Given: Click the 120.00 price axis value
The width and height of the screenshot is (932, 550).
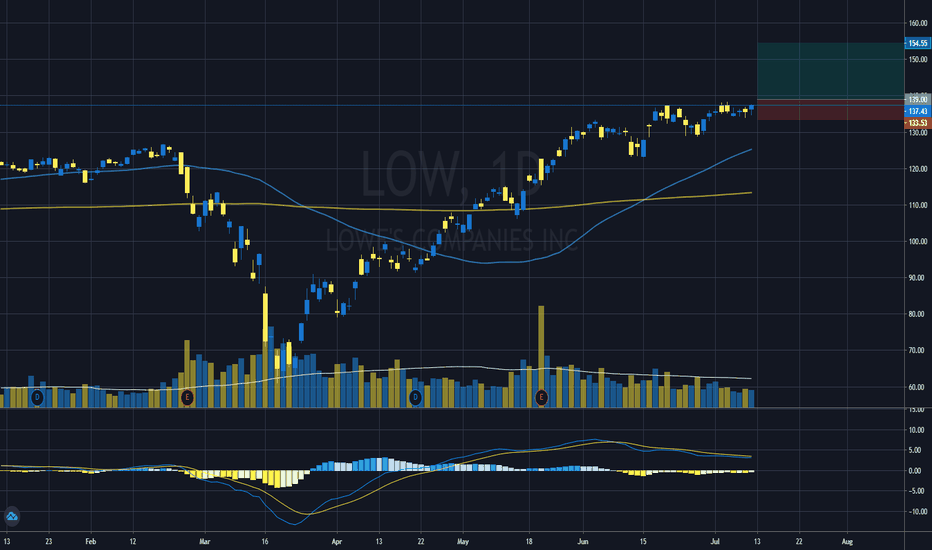Looking at the screenshot, I should click(x=918, y=169).
